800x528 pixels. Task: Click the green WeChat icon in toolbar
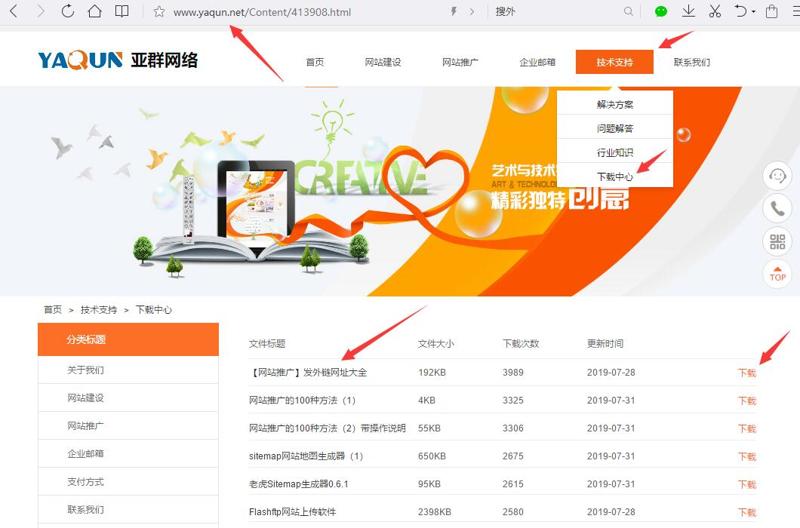click(661, 12)
